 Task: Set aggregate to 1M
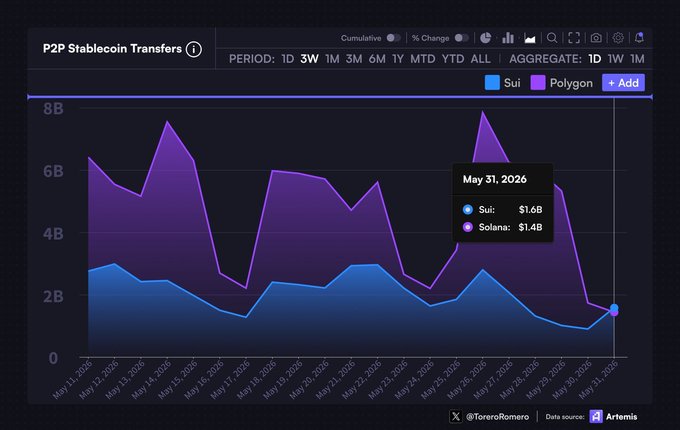pos(637,59)
